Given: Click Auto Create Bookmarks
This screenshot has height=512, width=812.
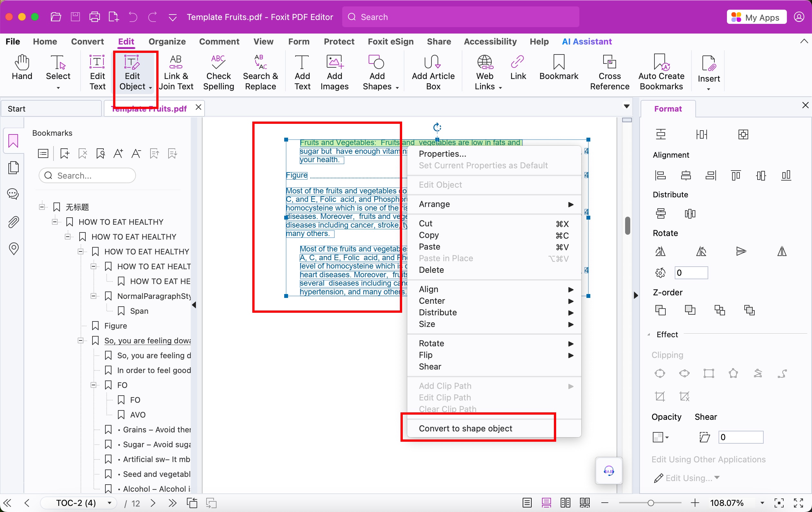Looking at the screenshot, I should point(661,72).
